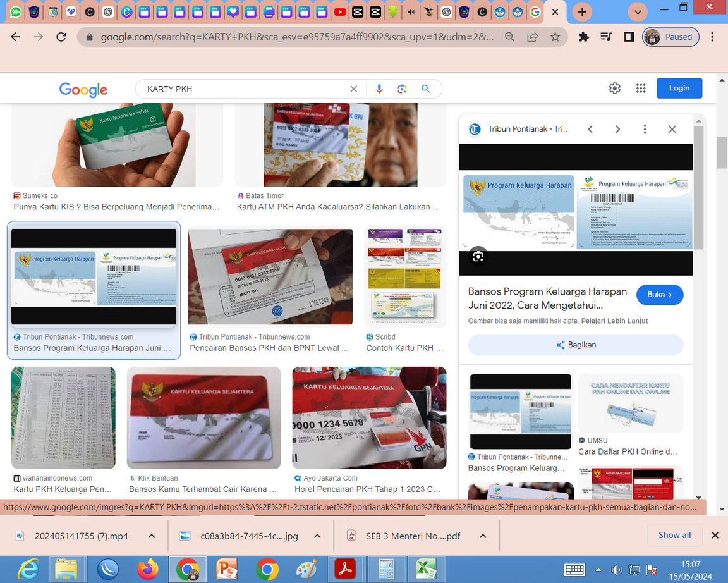Open Excel from the taskbar

tap(426, 570)
